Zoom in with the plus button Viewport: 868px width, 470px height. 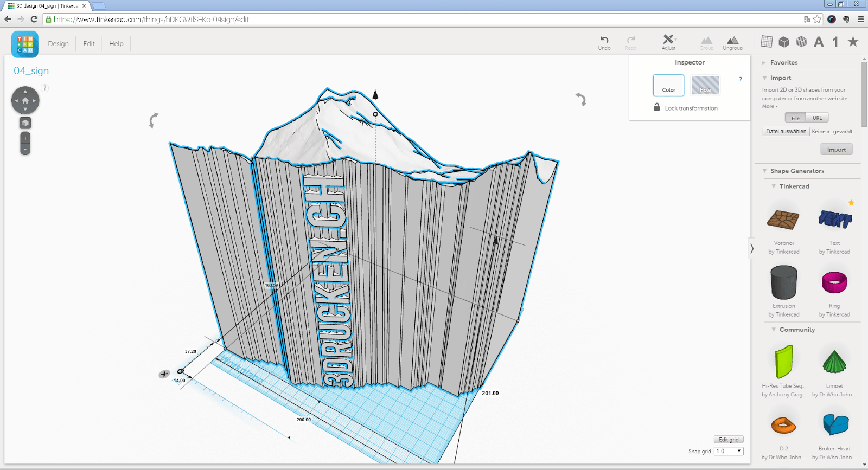(x=25, y=138)
